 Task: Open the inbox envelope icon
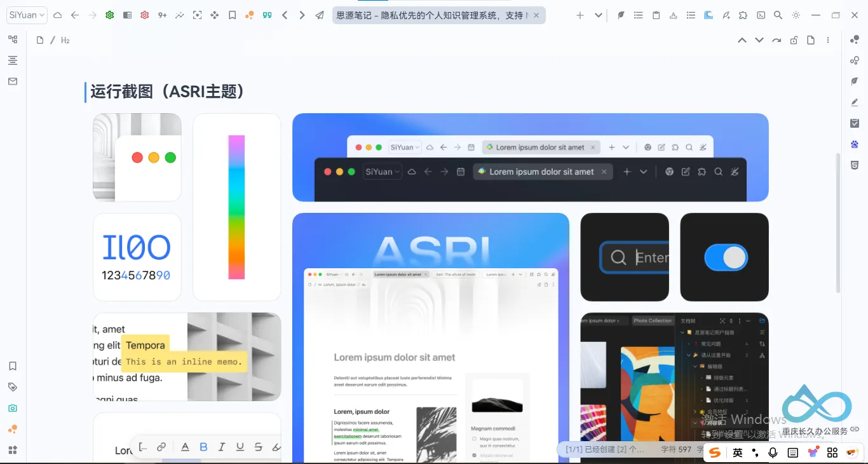click(x=13, y=81)
